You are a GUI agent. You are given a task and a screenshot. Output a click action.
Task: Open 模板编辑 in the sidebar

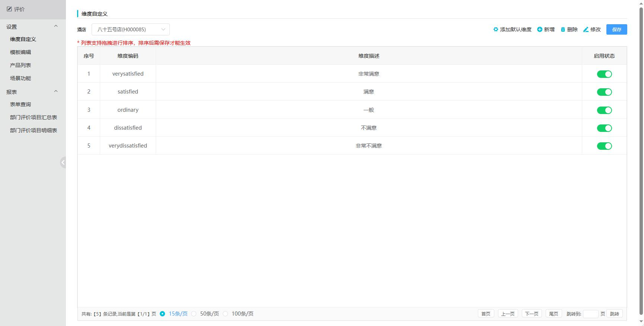point(20,52)
